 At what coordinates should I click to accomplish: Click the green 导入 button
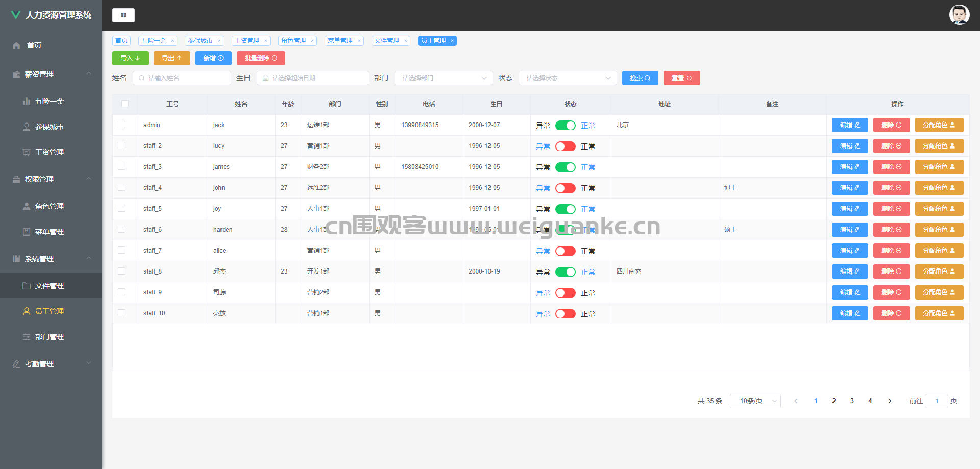[130, 58]
